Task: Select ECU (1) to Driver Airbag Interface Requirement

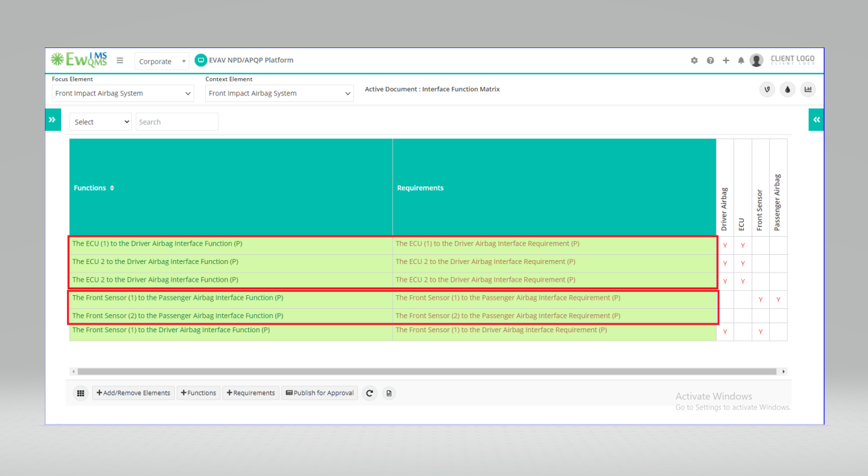Action: [x=487, y=244]
